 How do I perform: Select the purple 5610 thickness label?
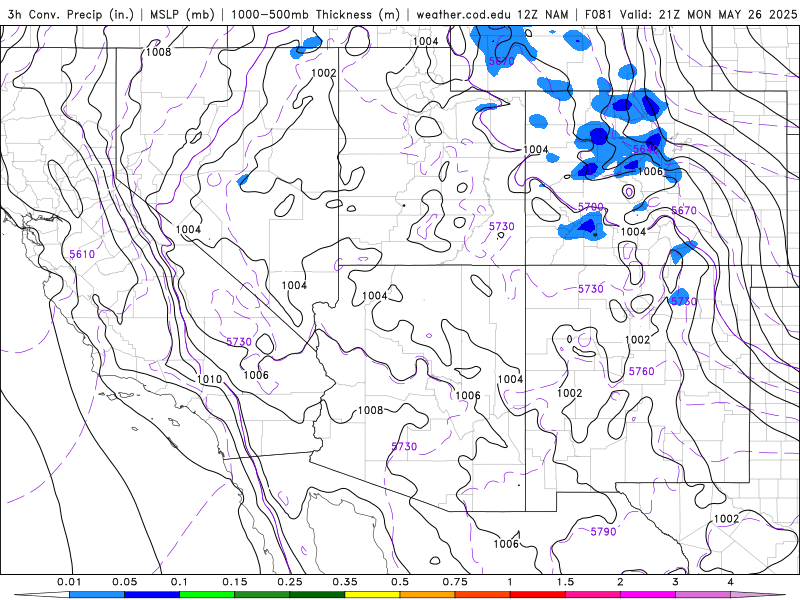tap(82, 254)
